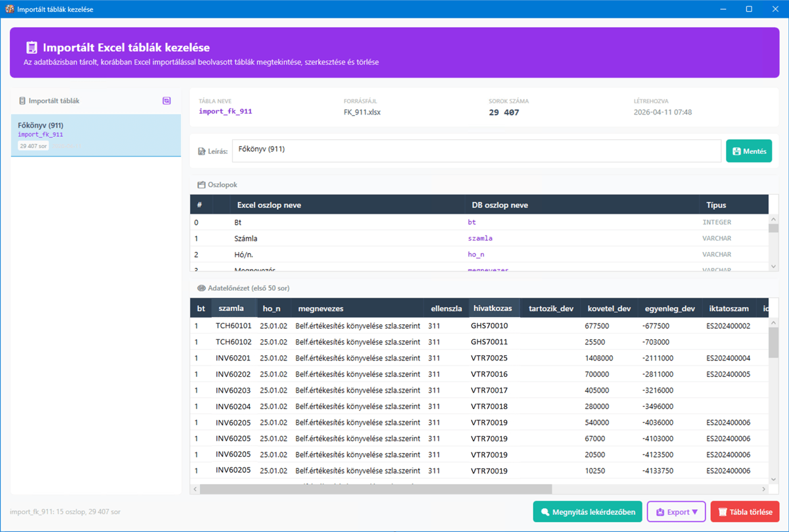Click the refresh icon beside Importált táblák

click(166, 101)
